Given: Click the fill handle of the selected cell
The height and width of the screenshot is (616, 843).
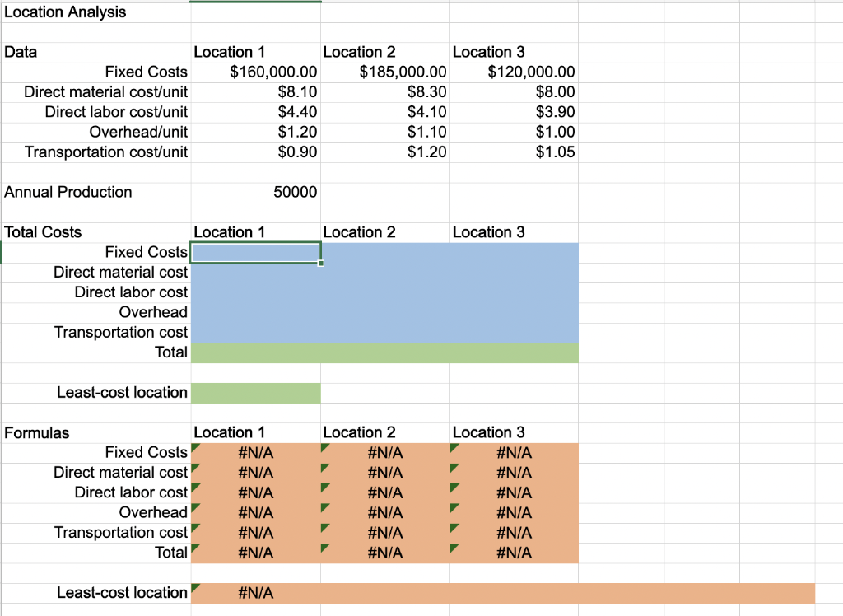Looking at the screenshot, I should click(320, 261).
